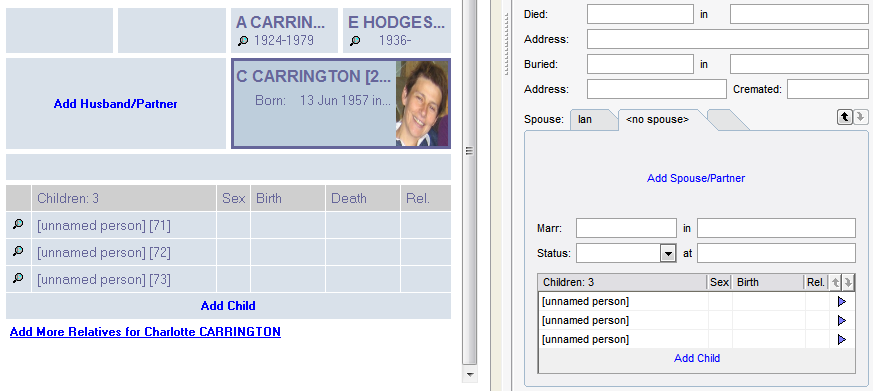The height and width of the screenshot is (391, 873).
Task: Click the Died place field
Action: point(799,14)
